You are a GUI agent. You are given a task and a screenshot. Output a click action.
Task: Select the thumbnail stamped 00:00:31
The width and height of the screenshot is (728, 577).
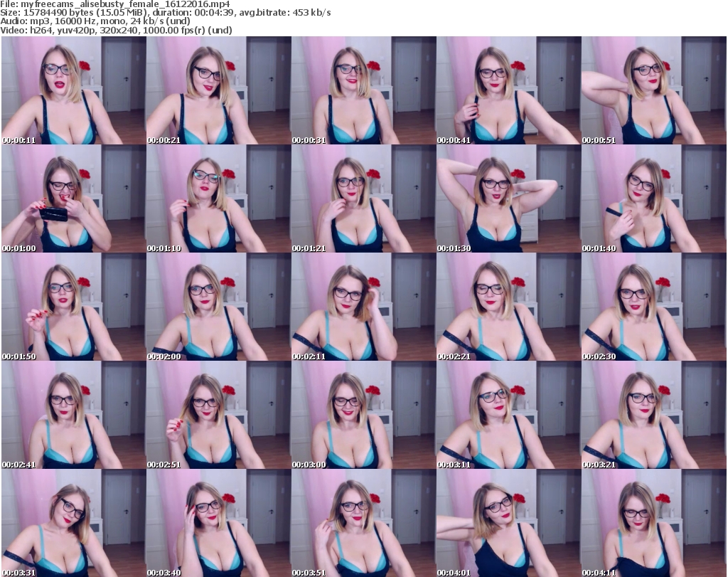(363, 90)
